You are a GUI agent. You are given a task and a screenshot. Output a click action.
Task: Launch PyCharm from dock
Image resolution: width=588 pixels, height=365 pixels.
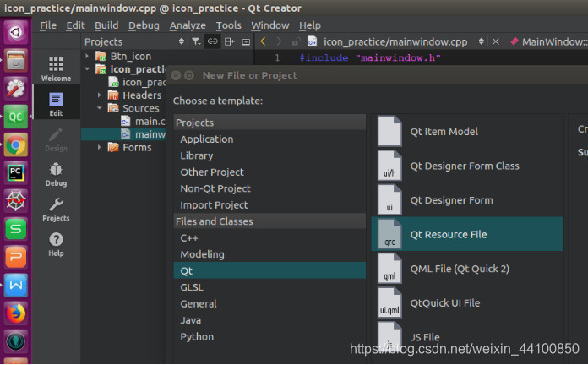[15, 173]
